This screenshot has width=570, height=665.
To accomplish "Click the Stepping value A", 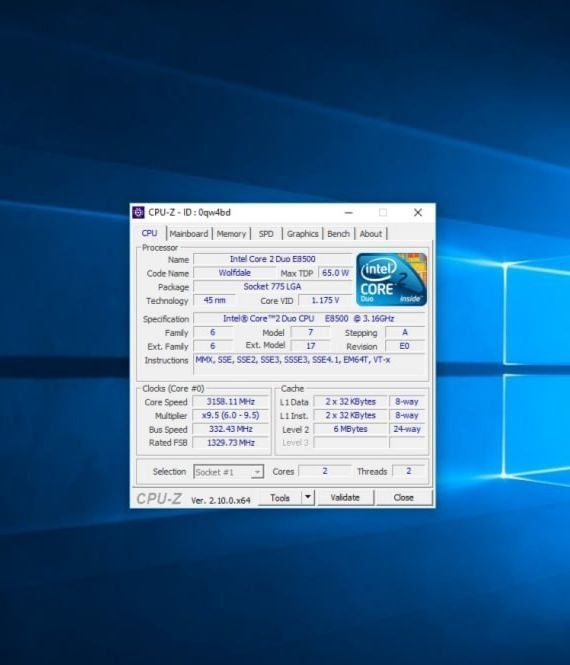I will pos(405,332).
